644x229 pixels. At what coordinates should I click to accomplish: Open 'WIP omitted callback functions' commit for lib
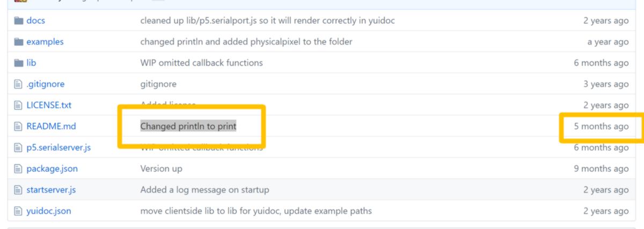point(201,63)
